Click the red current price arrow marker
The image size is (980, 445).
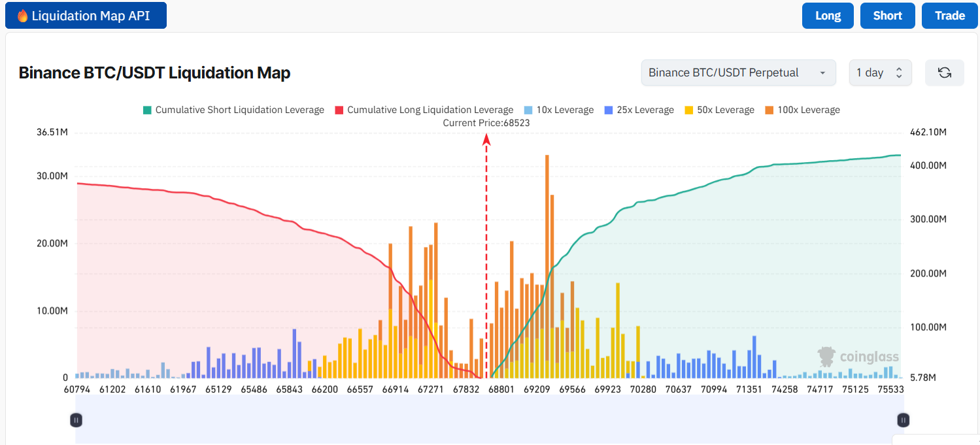[x=486, y=139]
